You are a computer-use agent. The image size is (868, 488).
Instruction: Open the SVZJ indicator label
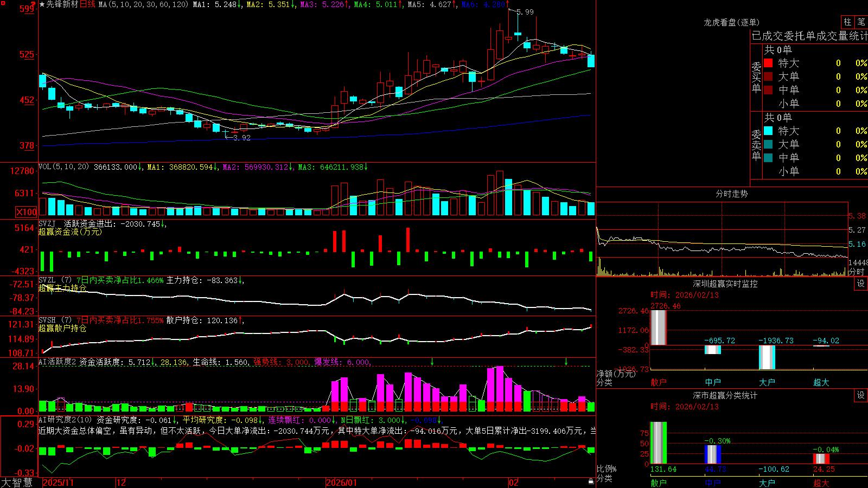[47, 223]
